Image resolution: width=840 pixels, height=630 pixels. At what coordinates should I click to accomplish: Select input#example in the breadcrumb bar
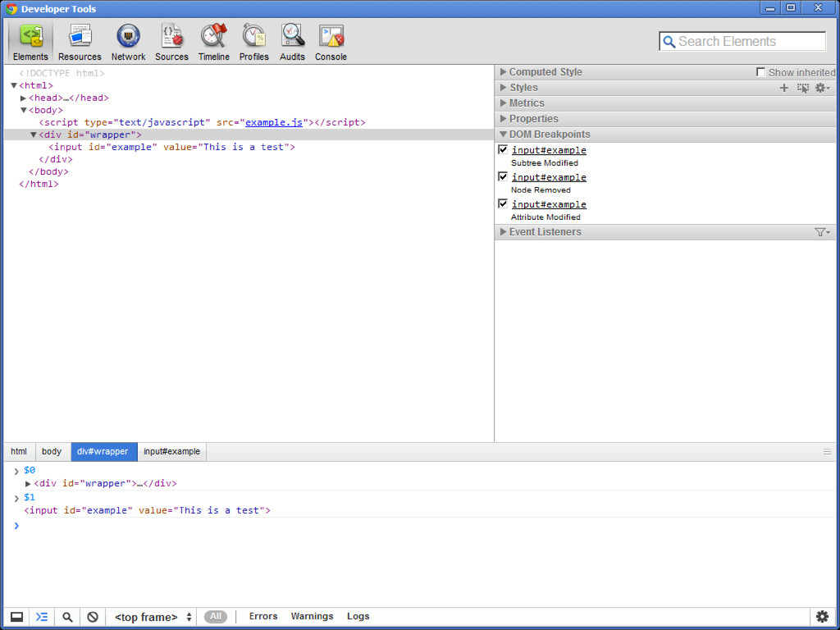[x=171, y=452]
